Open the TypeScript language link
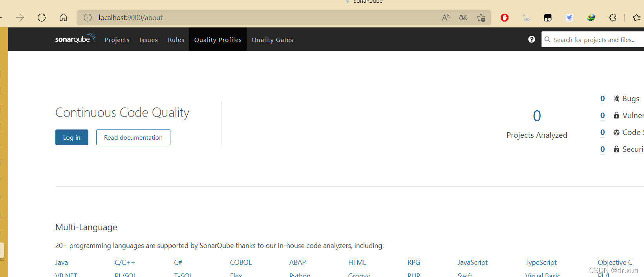Viewport: 644px width, 277px height. 541,262
